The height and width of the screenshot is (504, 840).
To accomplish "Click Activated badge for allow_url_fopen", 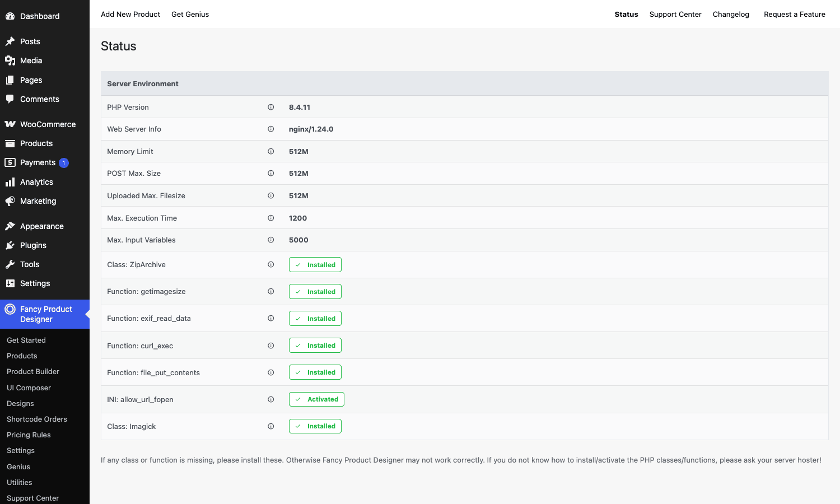I will click(316, 399).
